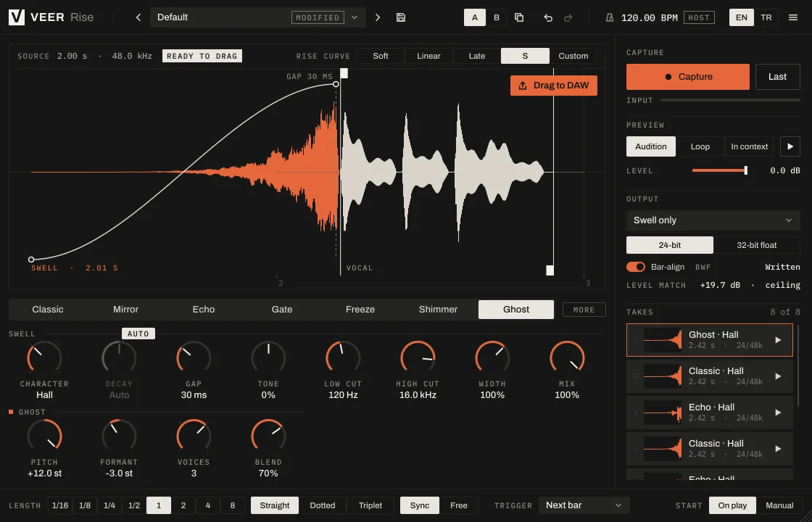This screenshot has height=522, width=812.
Task: Click the Blend knob
Action: point(268,436)
